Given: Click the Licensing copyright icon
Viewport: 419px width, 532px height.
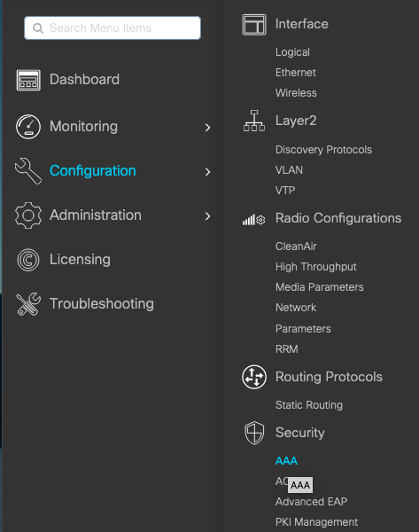Looking at the screenshot, I should pyautogui.click(x=28, y=260).
